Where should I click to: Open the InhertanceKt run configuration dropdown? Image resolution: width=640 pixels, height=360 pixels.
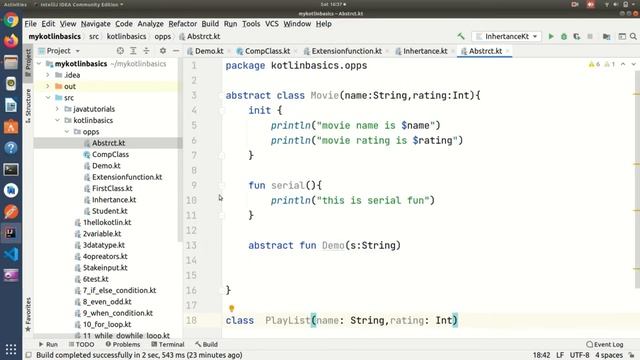coord(507,36)
